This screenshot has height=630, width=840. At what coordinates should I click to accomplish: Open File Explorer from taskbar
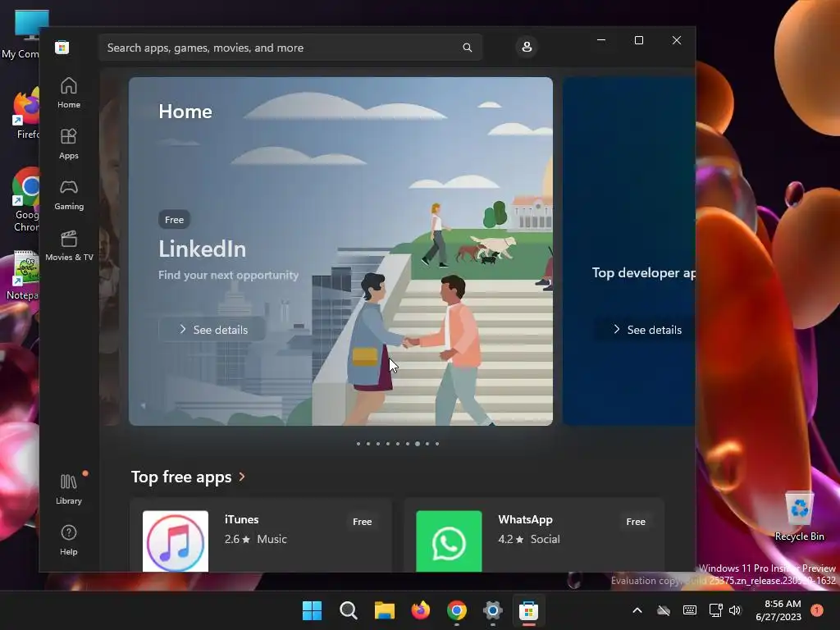pos(385,610)
